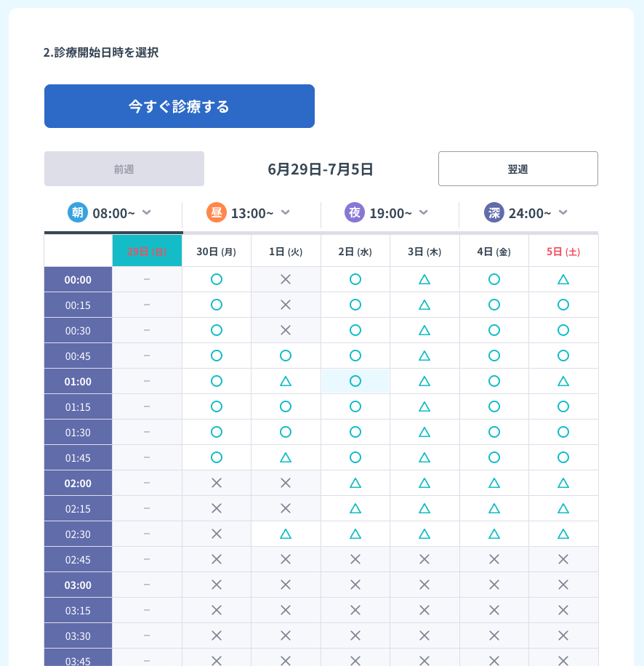Click the 今すぐ診療する button
The image size is (644, 666).
coord(180,106)
